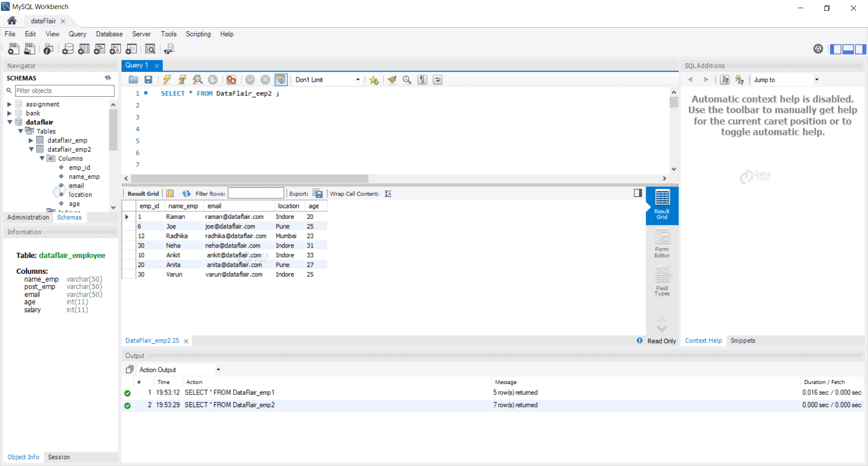Open the Create New Schema tool

pyautogui.click(x=68, y=49)
